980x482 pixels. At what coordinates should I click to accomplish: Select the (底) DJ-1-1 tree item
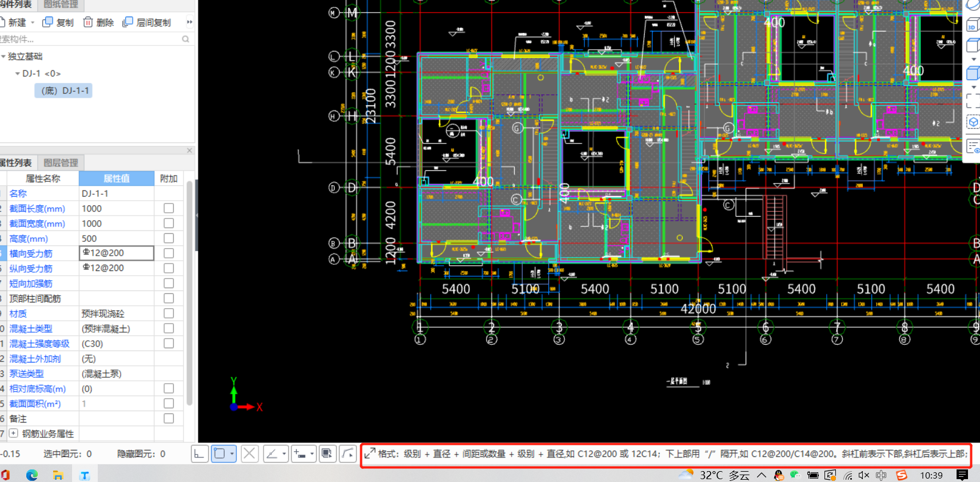(63, 90)
